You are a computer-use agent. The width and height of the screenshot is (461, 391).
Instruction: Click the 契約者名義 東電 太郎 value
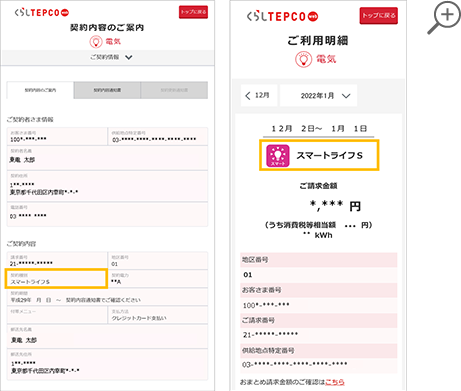click(22, 160)
